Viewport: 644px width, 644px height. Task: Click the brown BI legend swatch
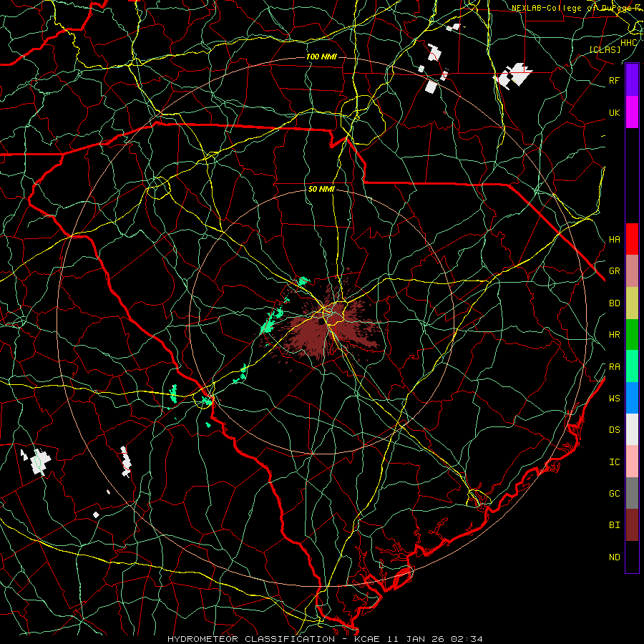tap(632, 525)
